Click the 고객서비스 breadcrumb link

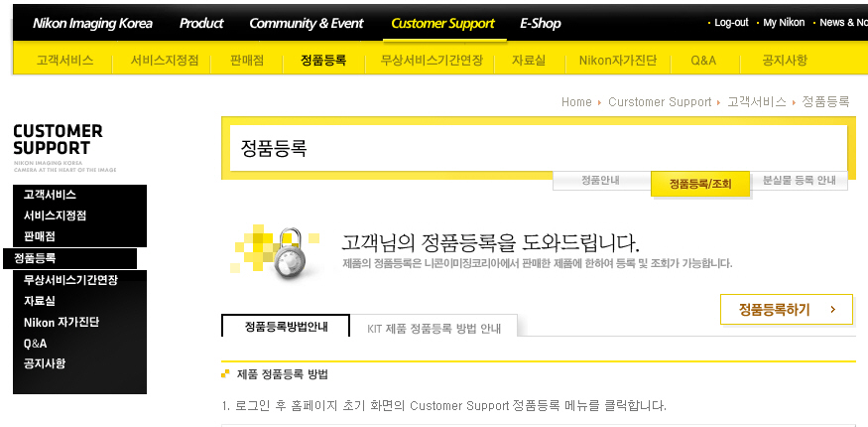click(757, 102)
